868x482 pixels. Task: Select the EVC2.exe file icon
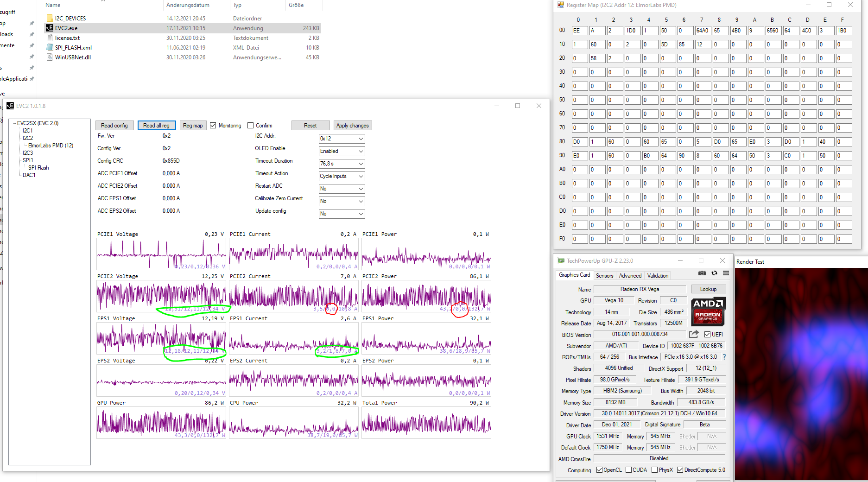[x=50, y=28]
